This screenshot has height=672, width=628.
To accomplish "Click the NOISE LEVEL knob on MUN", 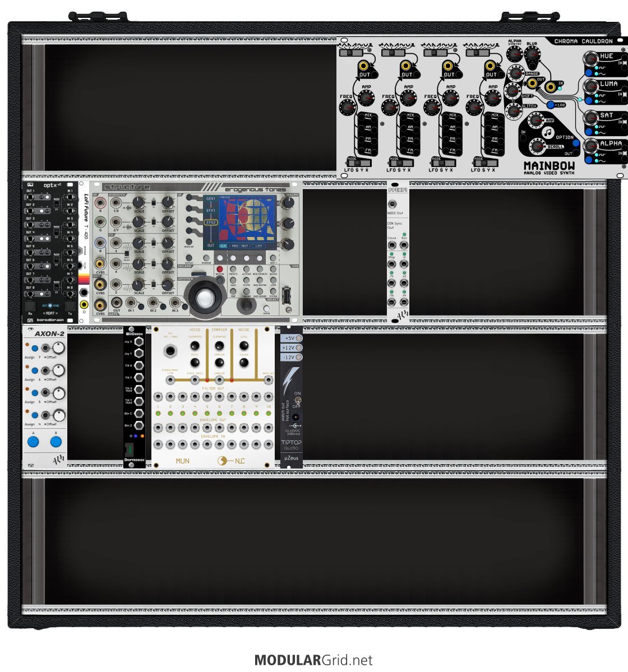I will click(243, 345).
